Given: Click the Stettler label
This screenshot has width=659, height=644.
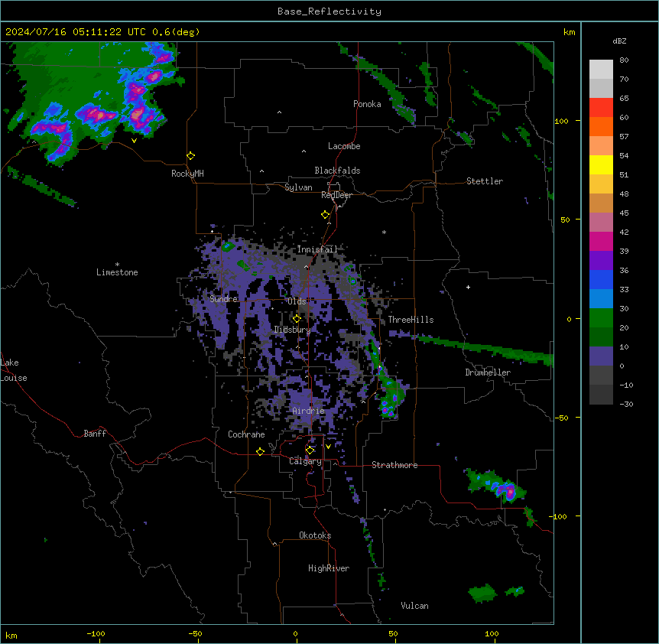Looking at the screenshot, I should pos(485,181).
